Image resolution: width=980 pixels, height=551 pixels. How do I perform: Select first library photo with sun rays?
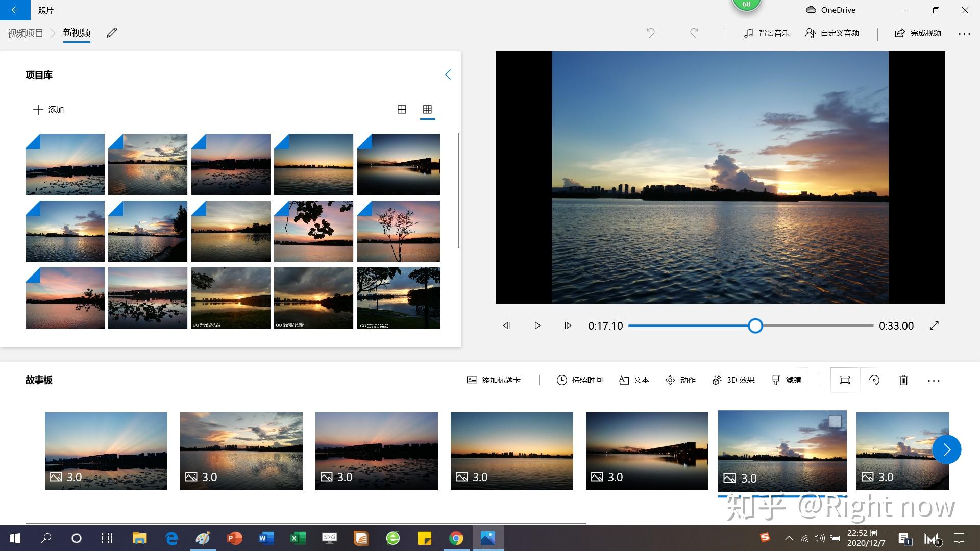65,164
